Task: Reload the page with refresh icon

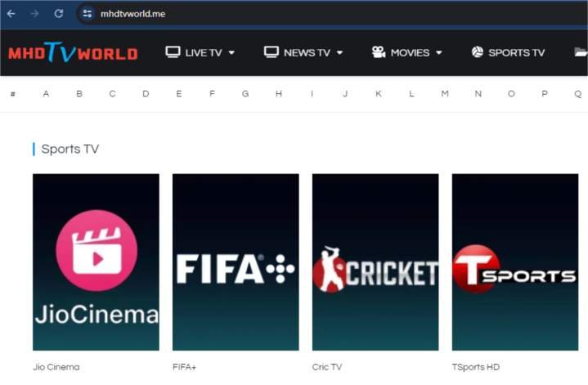Action: pyautogui.click(x=59, y=14)
